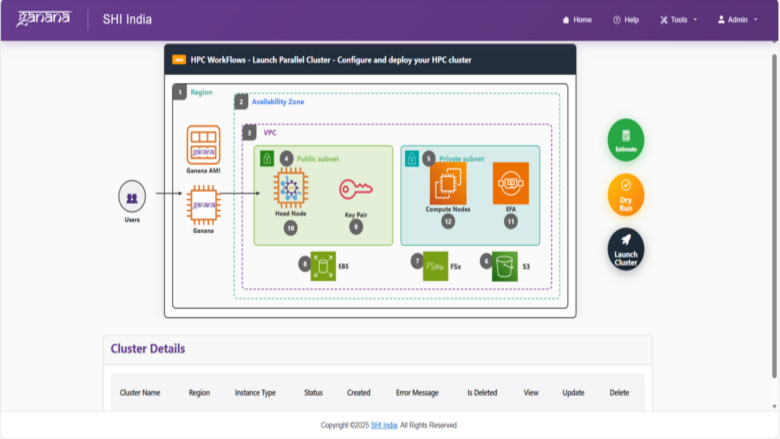The height and width of the screenshot is (439, 780).
Task: Click the page vertical scrollbar
Action: click(x=774, y=216)
